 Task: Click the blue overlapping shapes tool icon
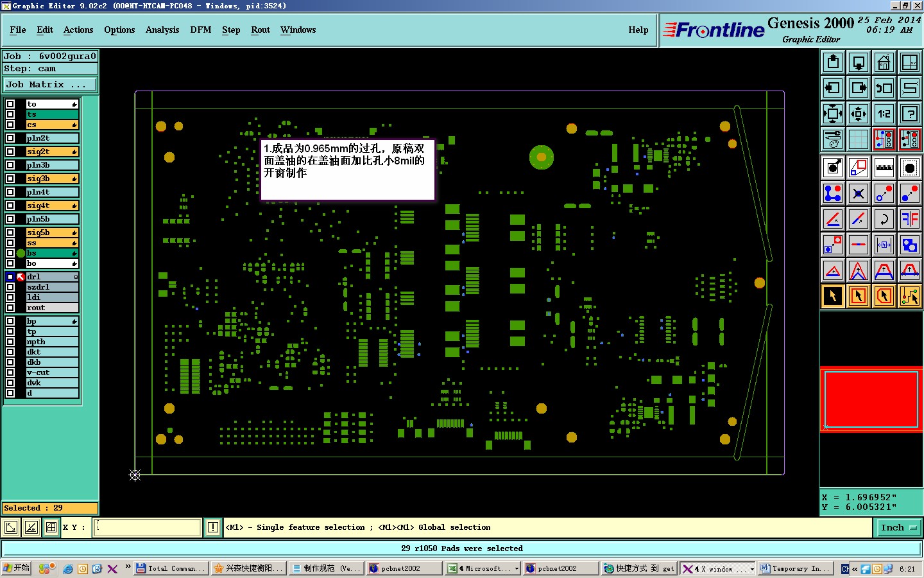point(910,245)
